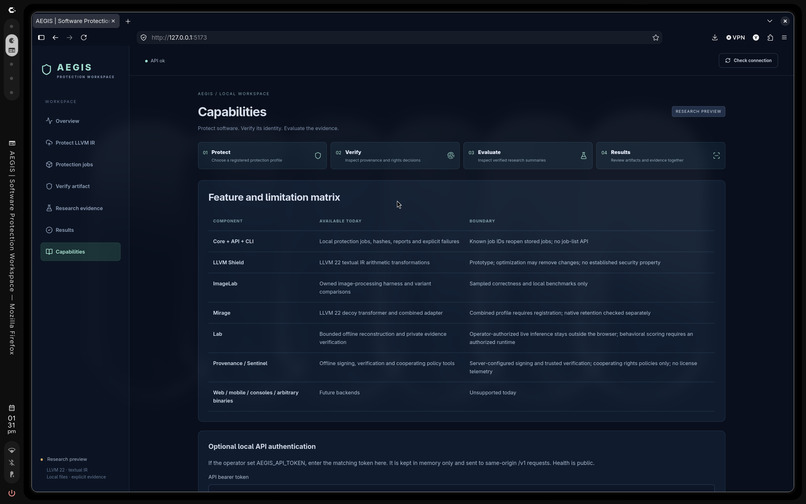The height and width of the screenshot is (504, 806).
Task: Click the ImageLab component name
Action: pos(225,283)
